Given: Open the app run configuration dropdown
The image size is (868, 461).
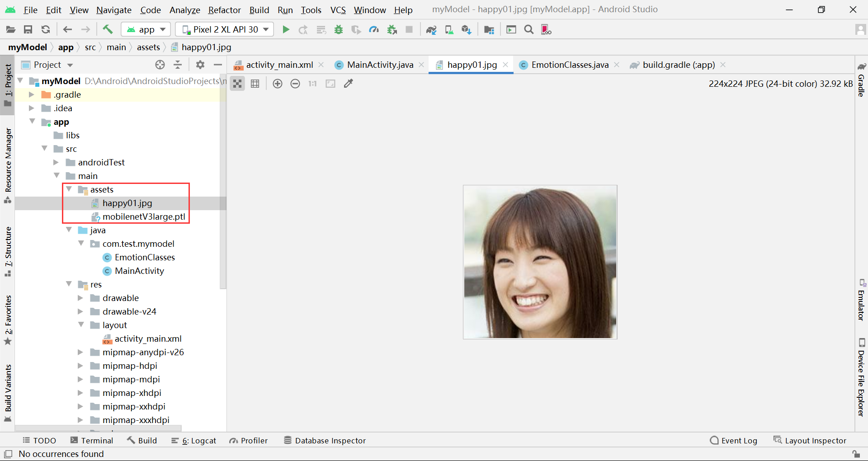Looking at the screenshot, I should [146, 30].
